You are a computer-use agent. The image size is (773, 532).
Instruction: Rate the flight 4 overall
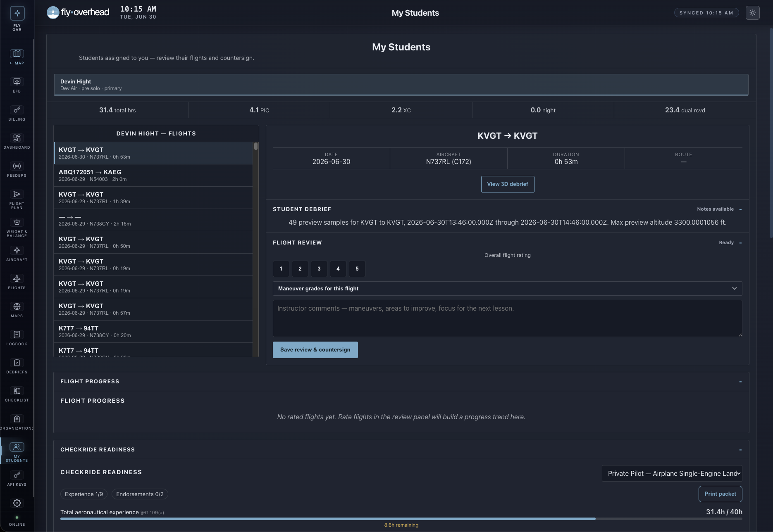[x=338, y=269]
